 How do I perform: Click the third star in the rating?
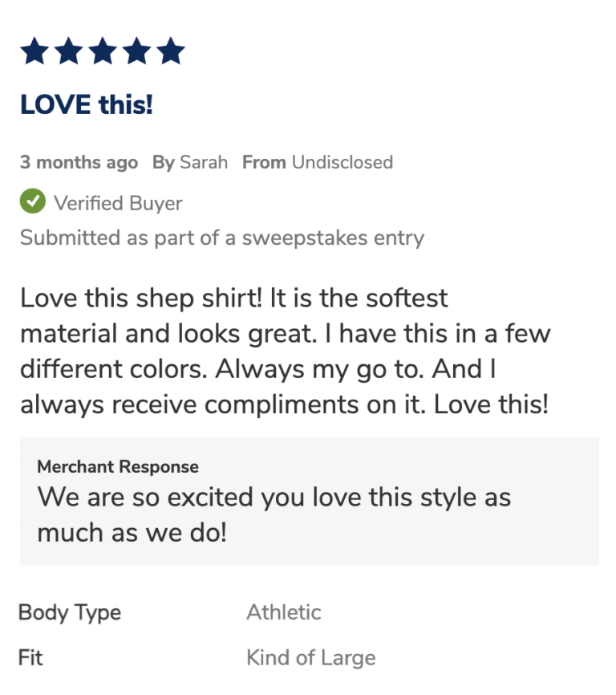103,52
